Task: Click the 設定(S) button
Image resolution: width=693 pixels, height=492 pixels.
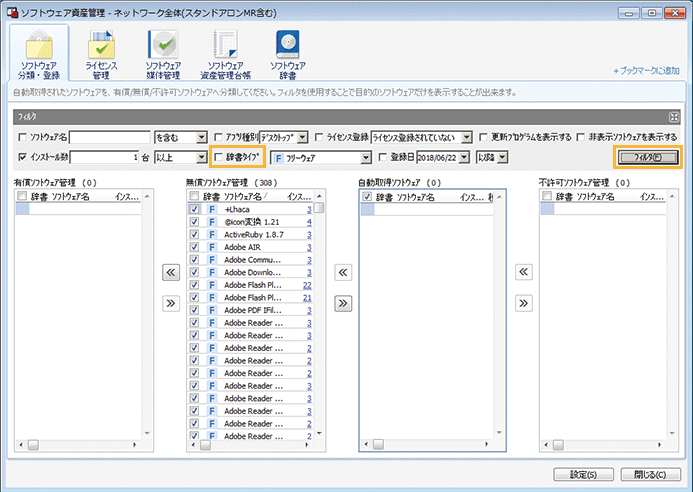Action: click(583, 475)
